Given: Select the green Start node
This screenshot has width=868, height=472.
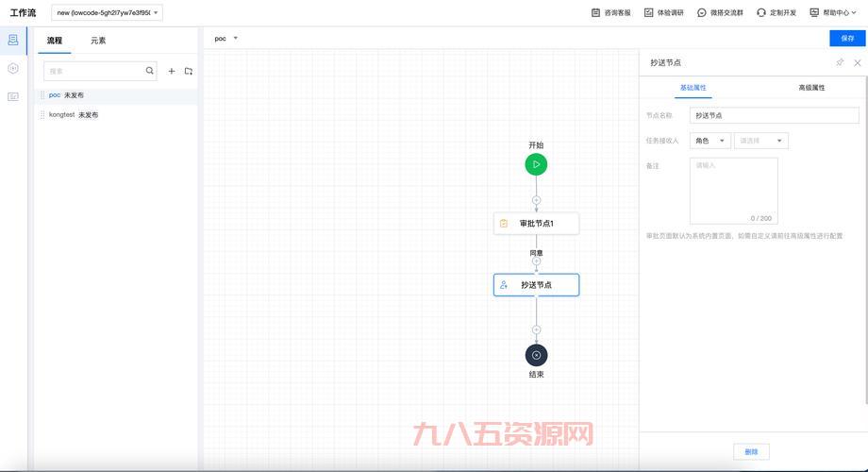Looking at the screenshot, I should (x=536, y=164).
